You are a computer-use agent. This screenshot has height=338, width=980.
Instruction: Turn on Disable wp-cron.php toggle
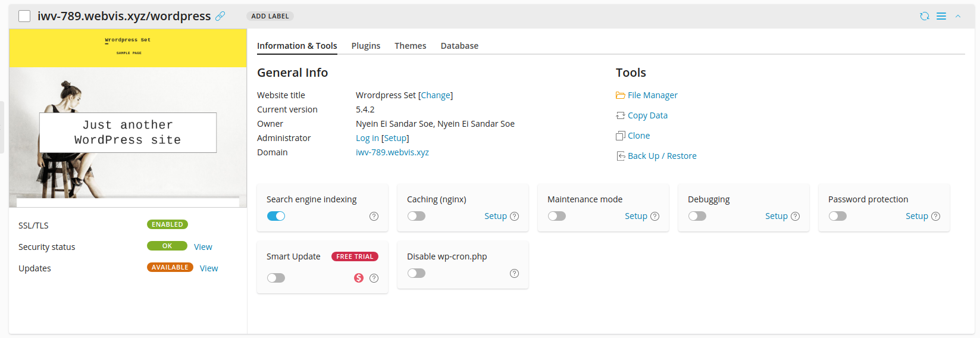(x=417, y=273)
